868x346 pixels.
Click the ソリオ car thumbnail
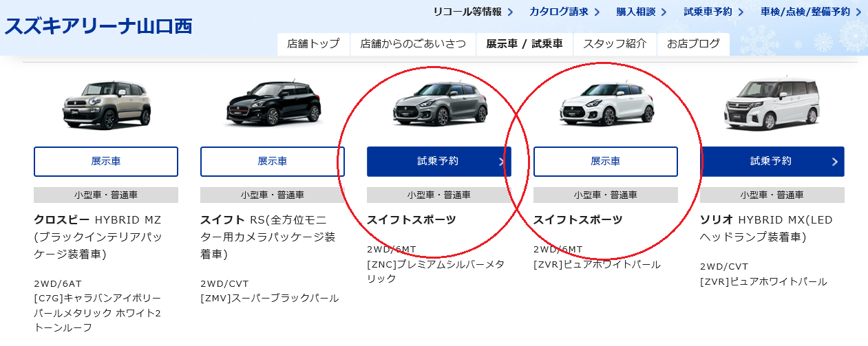(x=772, y=104)
